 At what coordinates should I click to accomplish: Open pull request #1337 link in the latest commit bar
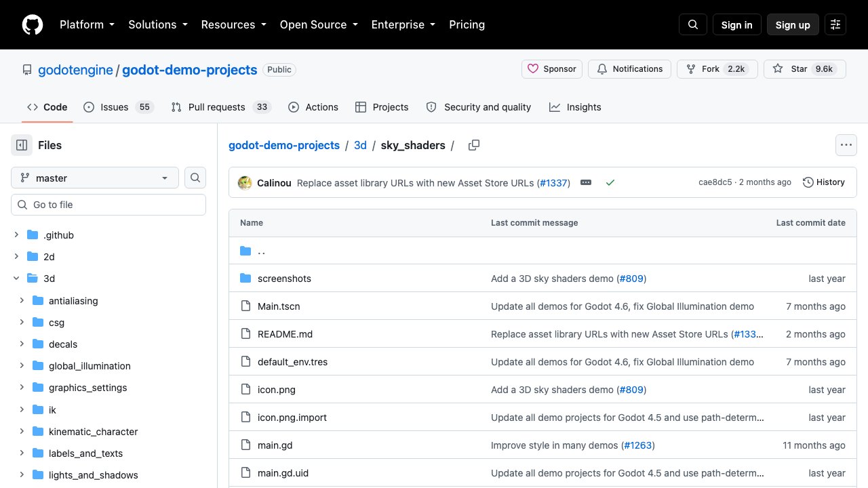click(553, 182)
